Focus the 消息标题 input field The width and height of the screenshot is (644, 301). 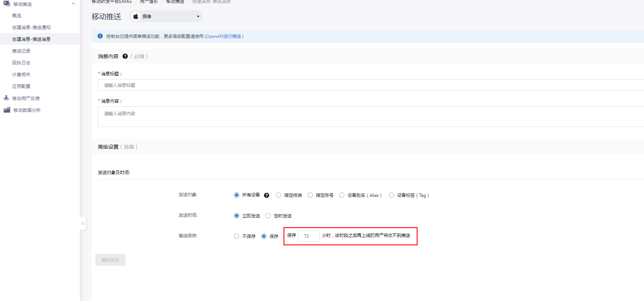tap(371, 85)
